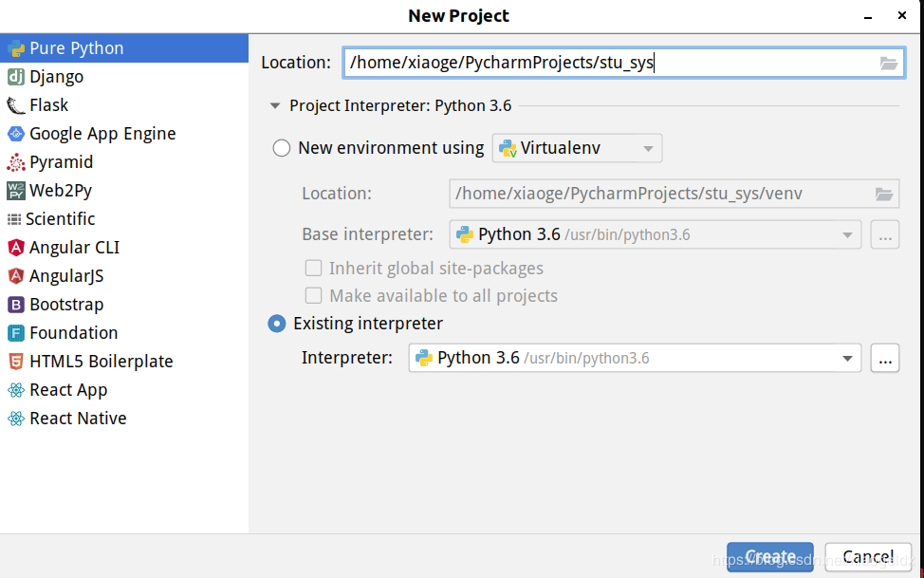924x578 pixels.
Task: Click ellipsis button beside Base interpreter
Action: [x=885, y=234]
